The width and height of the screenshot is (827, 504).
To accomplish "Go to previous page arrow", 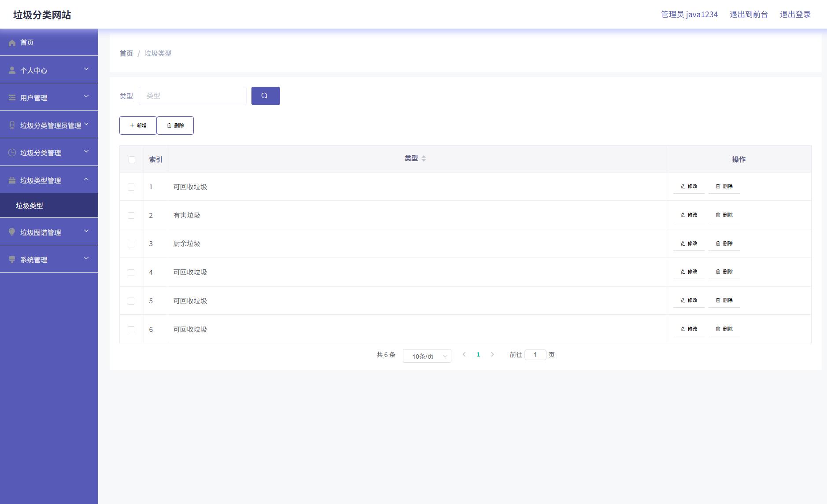I will (464, 354).
